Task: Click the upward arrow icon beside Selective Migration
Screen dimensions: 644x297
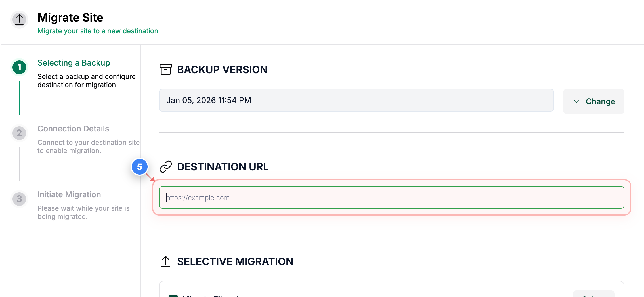Action: click(166, 262)
